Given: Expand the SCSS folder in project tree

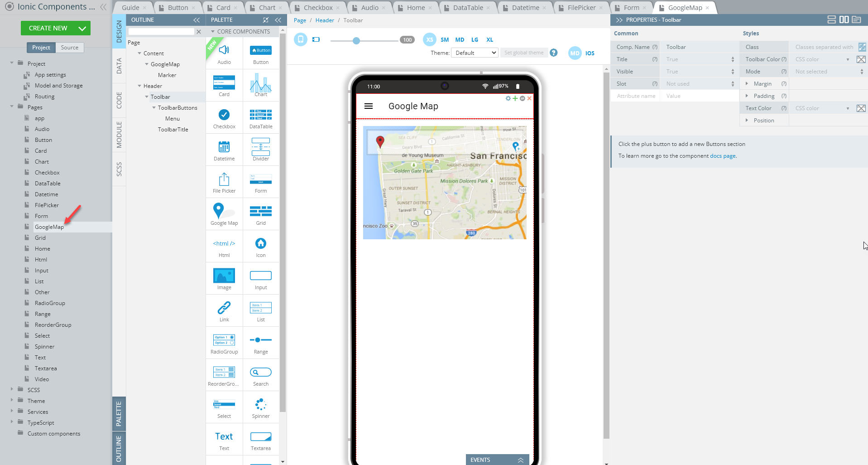Looking at the screenshot, I should [12, 390].
